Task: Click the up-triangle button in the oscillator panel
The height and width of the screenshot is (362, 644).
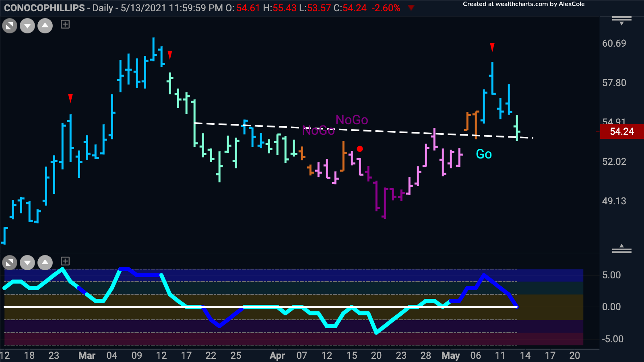Action: click(x=45, y=263)
